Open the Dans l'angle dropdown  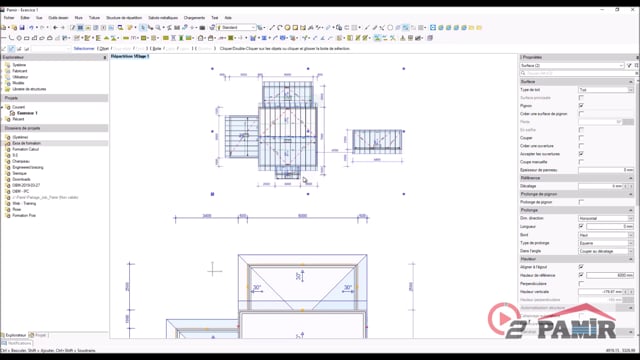click(x=606, y=251)
